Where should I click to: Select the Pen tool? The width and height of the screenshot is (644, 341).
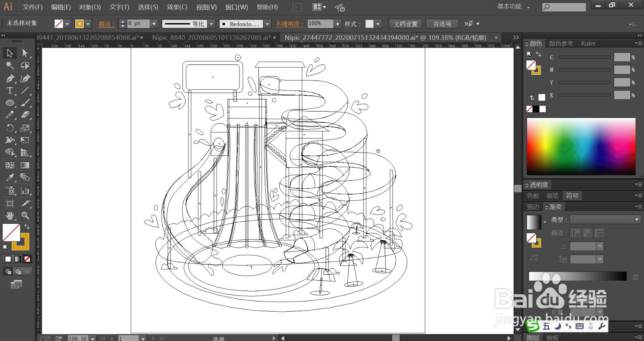tap(10, 78)
